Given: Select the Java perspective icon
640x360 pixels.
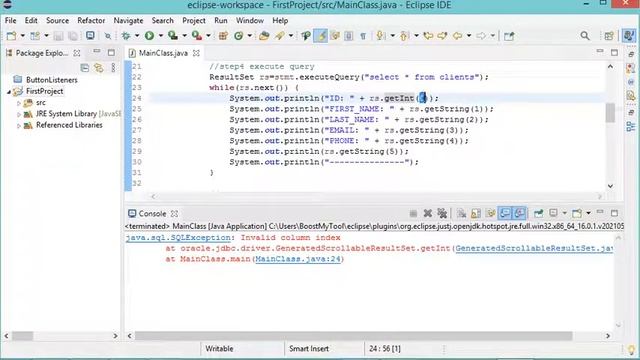Looking at the screenshot, I should [629, 36].
